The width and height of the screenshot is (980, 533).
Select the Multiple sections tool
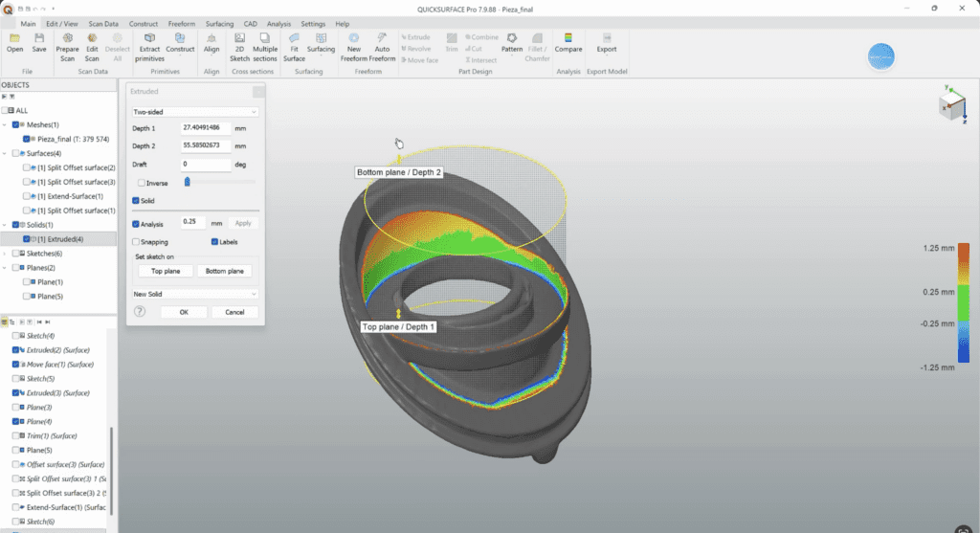tap(265, 38)
